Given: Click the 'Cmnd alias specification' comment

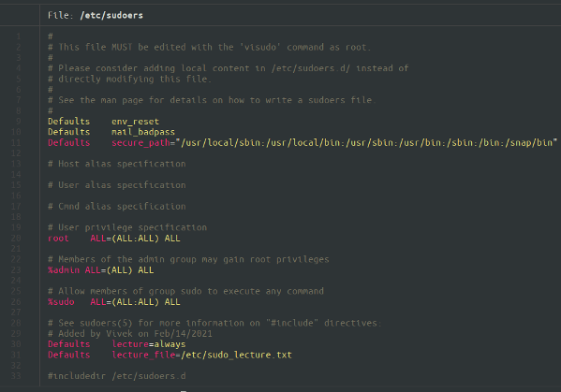Looking at the screenshot, I should [117, 207].
